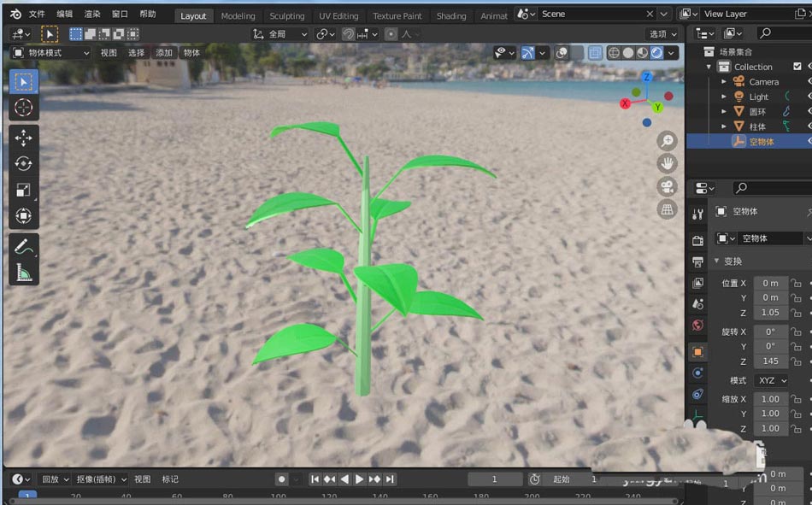Click the Blender logo menu icon
Screen dimensions: 812x505
pos(15,14)
